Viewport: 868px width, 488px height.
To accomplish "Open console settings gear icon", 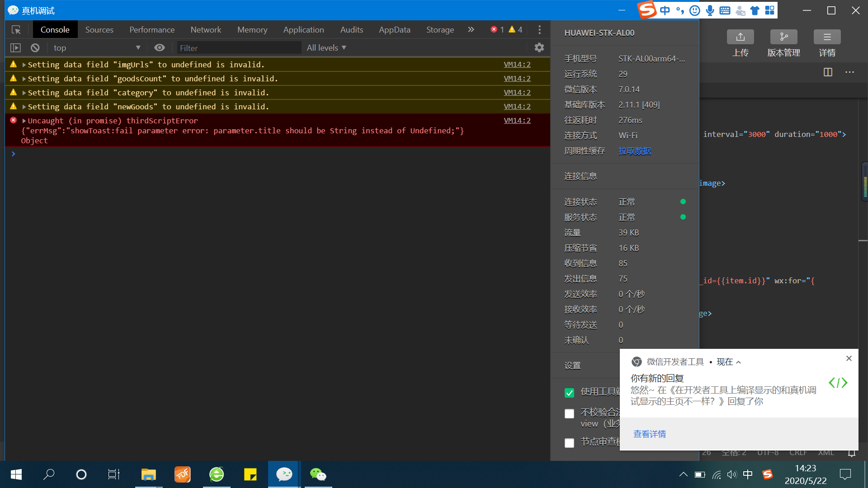I will 539,47.
